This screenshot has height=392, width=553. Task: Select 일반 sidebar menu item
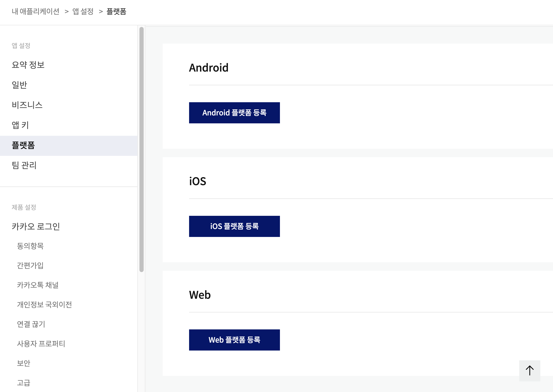click(19, 85)
